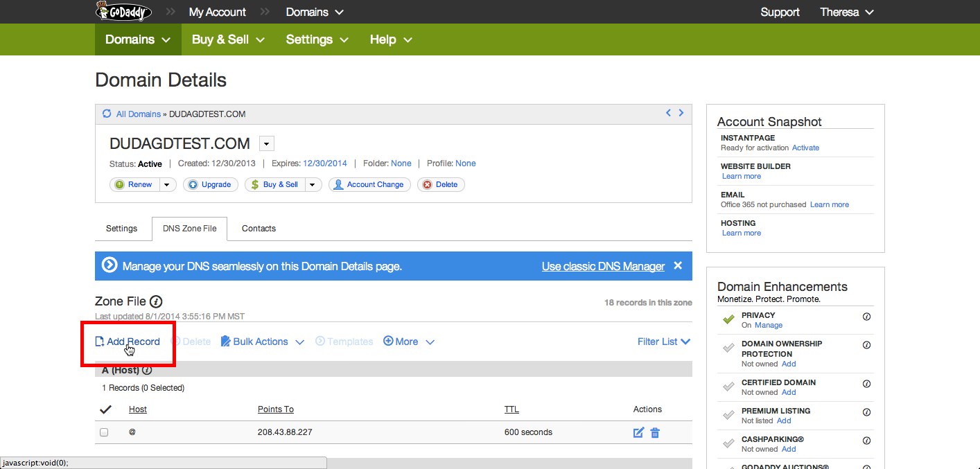Open the Theresa account menu

(x=847, y=12)
